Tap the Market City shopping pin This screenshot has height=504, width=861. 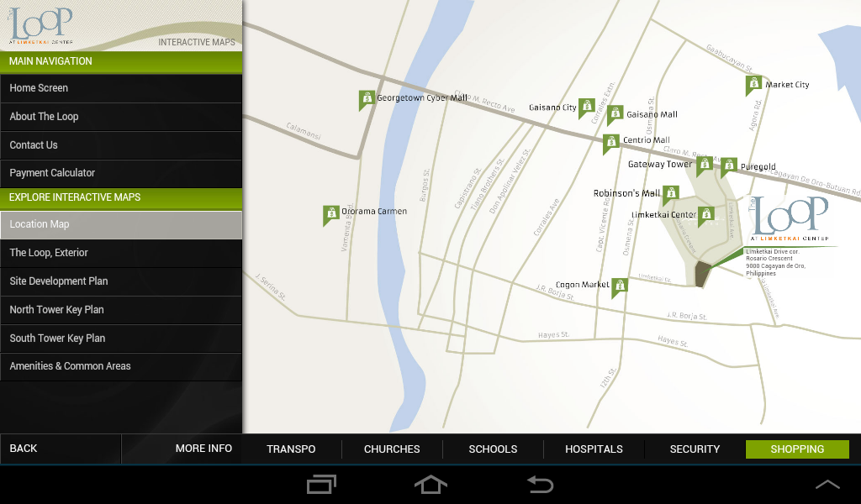754,85
